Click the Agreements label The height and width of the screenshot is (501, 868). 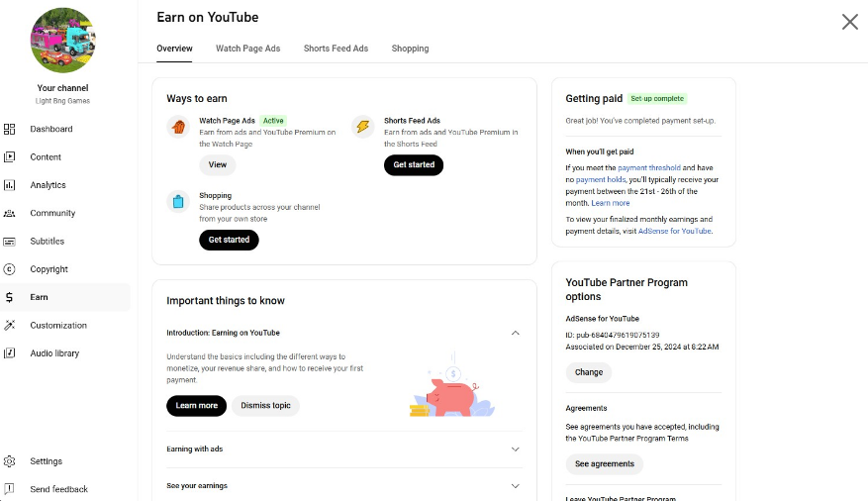point(586,408)
